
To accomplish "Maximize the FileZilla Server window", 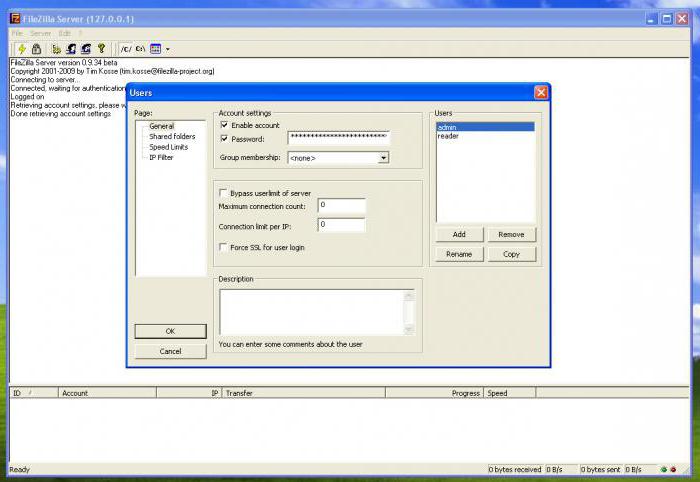I will coord(667,19).
